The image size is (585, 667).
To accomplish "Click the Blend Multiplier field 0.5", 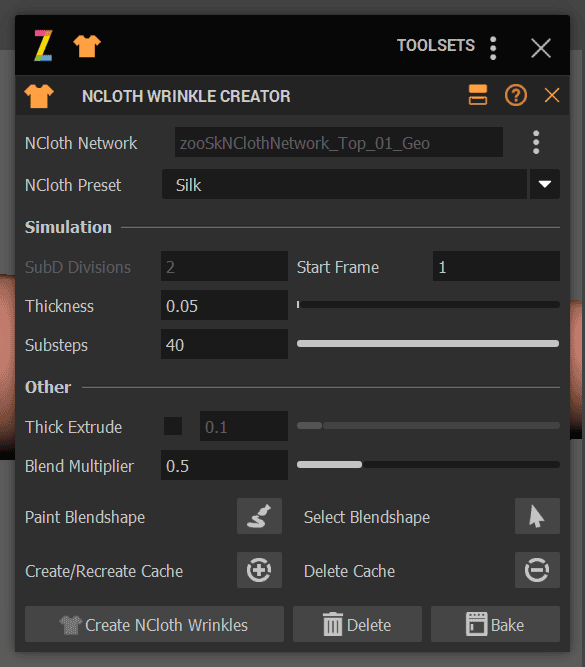I will coord(224,465).
